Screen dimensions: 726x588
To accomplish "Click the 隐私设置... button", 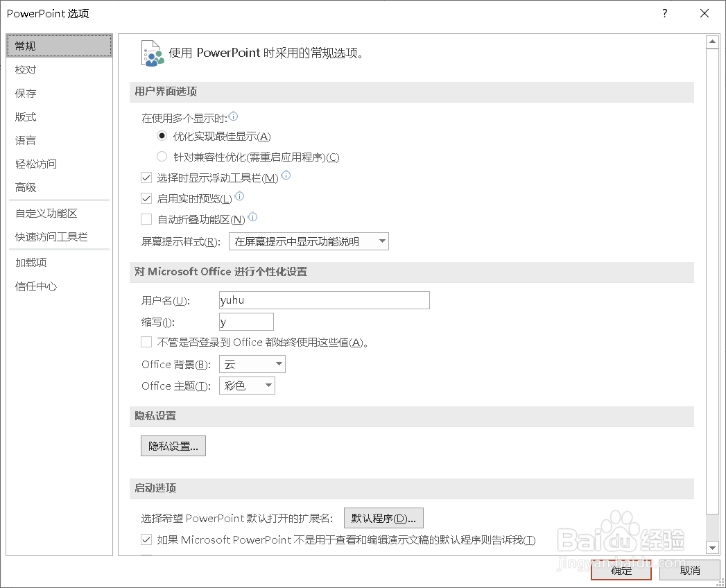I will (x=173, y=446).
